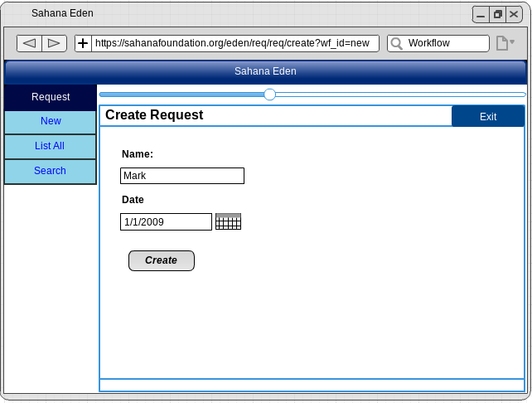Click the browser back arrow button
This screenshot has width=532, height=403.
[x=29, y=43]
